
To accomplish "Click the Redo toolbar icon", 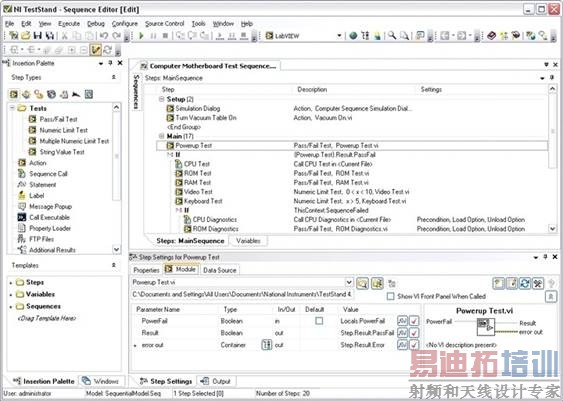I will coord(116,36).
